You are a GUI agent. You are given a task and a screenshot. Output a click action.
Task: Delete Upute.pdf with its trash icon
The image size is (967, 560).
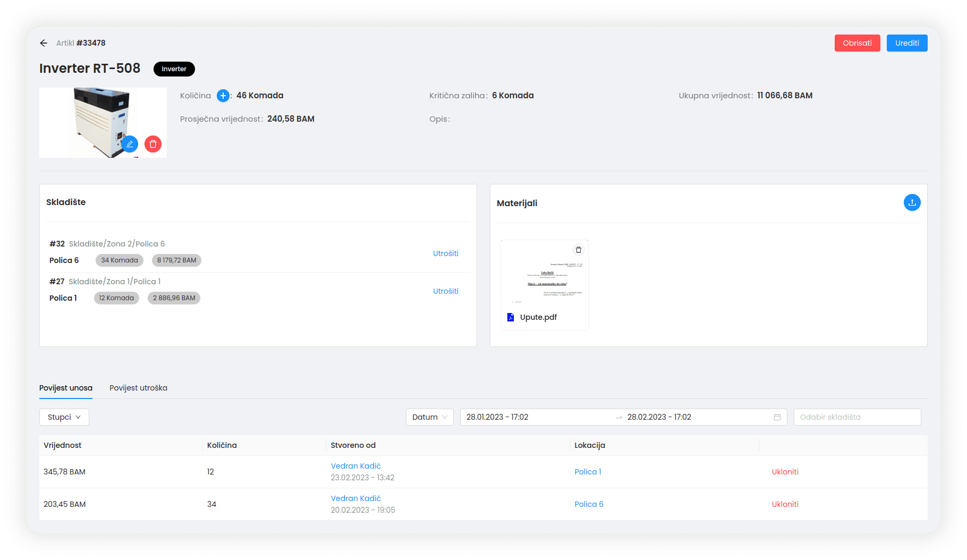(x=579, y=250)
